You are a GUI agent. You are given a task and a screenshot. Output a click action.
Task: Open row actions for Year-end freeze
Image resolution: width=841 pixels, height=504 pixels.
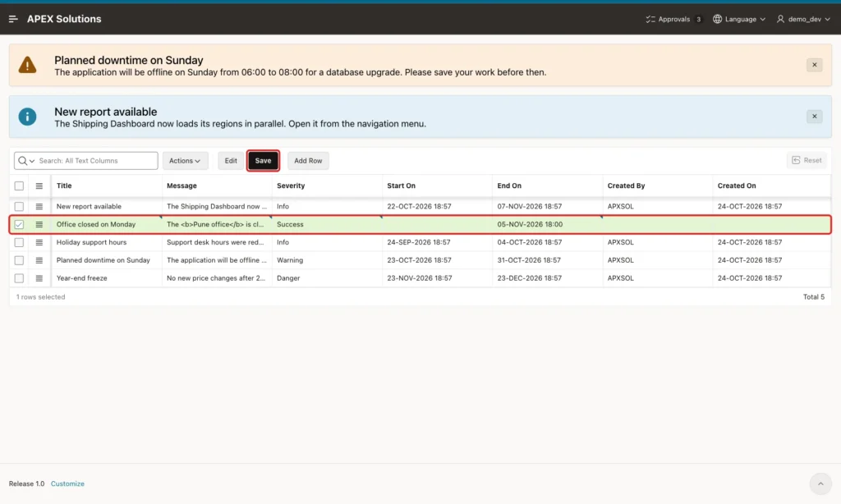[x=39, y=278]
